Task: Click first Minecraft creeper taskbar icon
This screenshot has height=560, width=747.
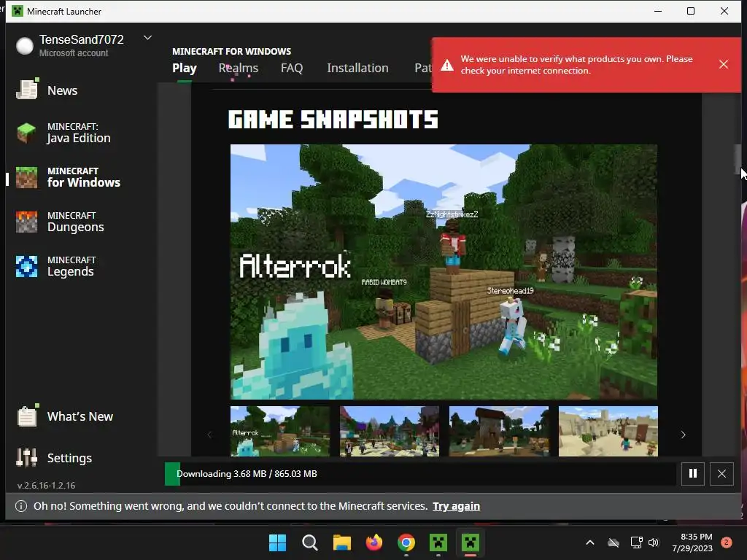Action: pos(438,542)
